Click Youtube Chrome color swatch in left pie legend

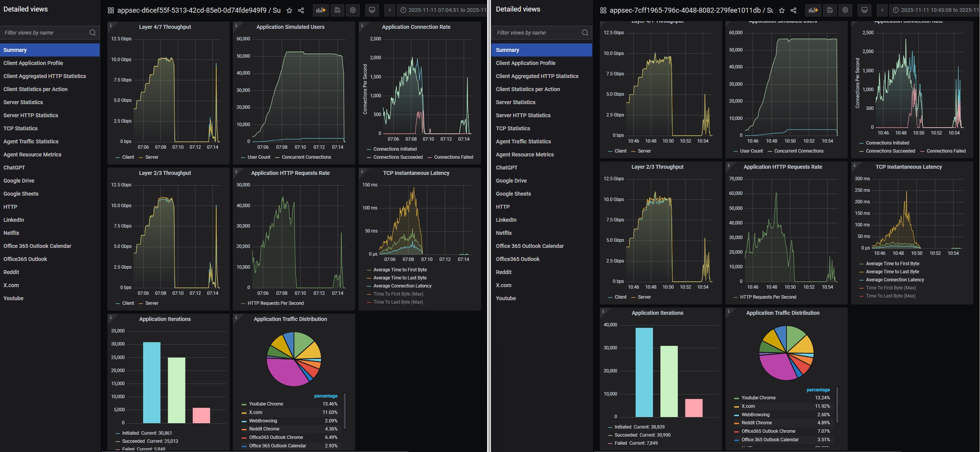244,404
